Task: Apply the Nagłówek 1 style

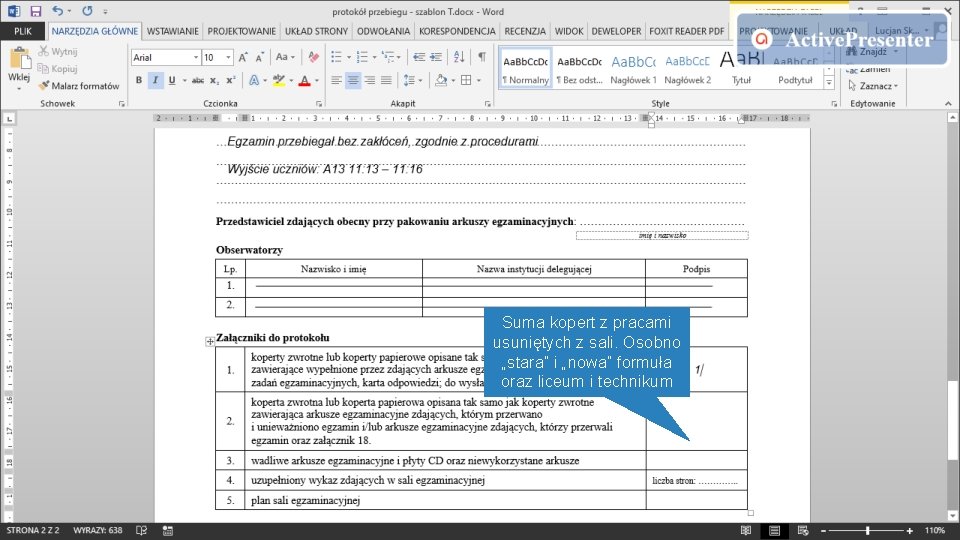Action: [633, 68]
